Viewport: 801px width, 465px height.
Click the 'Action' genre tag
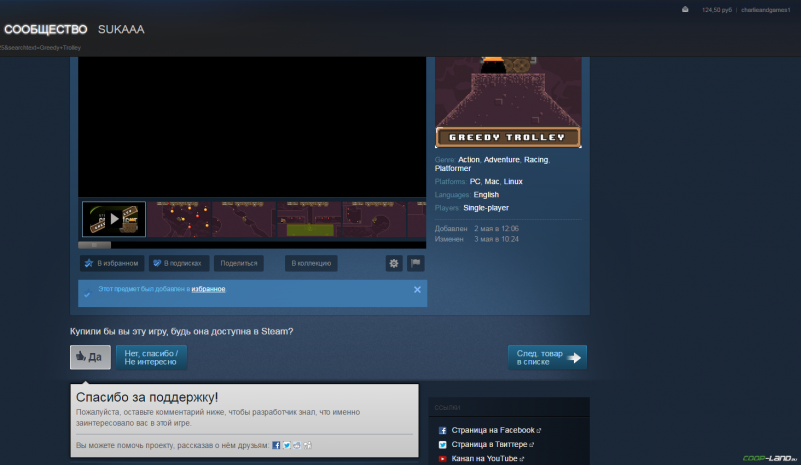coord(469,160)
